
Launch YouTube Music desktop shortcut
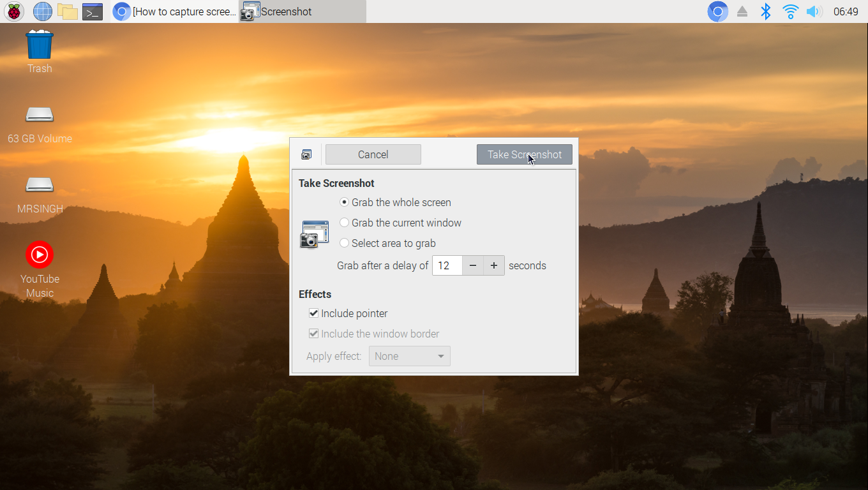point(40,255)
